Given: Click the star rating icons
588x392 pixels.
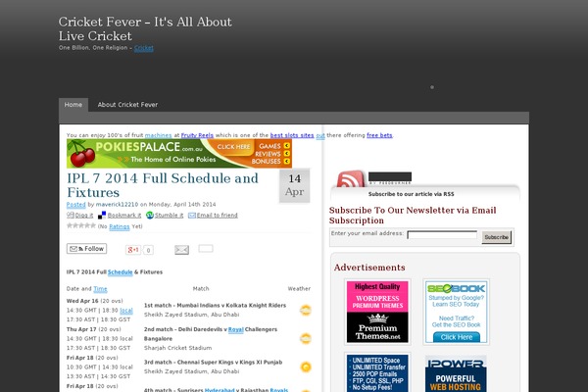Looking at the screenshot, I should tap(81, 225).
